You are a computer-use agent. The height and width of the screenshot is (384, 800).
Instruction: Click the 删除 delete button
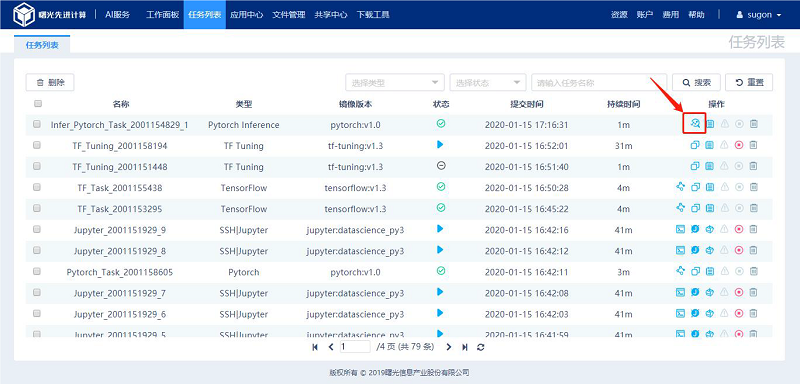click(50, 83)
